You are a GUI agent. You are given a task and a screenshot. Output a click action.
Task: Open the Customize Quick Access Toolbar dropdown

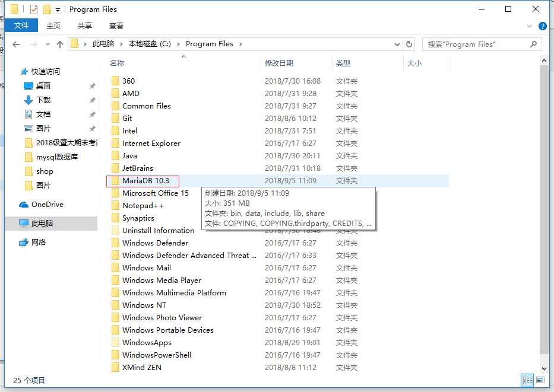click(x=58, y=10)
